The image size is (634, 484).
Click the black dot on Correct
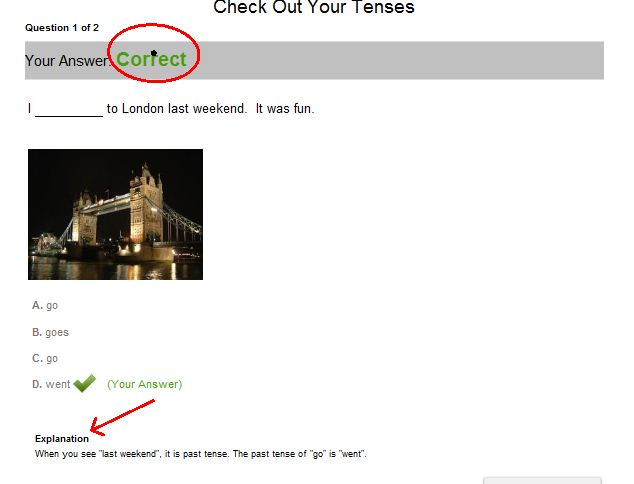tap(154, 53)
